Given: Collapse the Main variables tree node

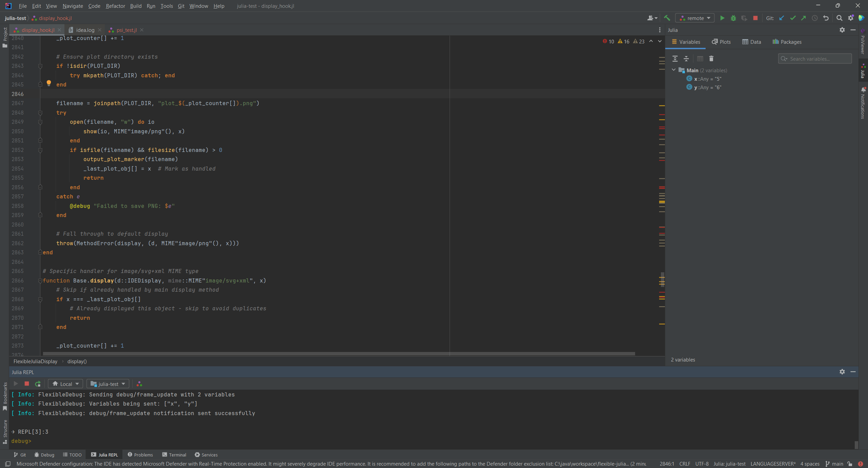Looking at the screenshot, I should pyautogui.click(x=673, y=70).
